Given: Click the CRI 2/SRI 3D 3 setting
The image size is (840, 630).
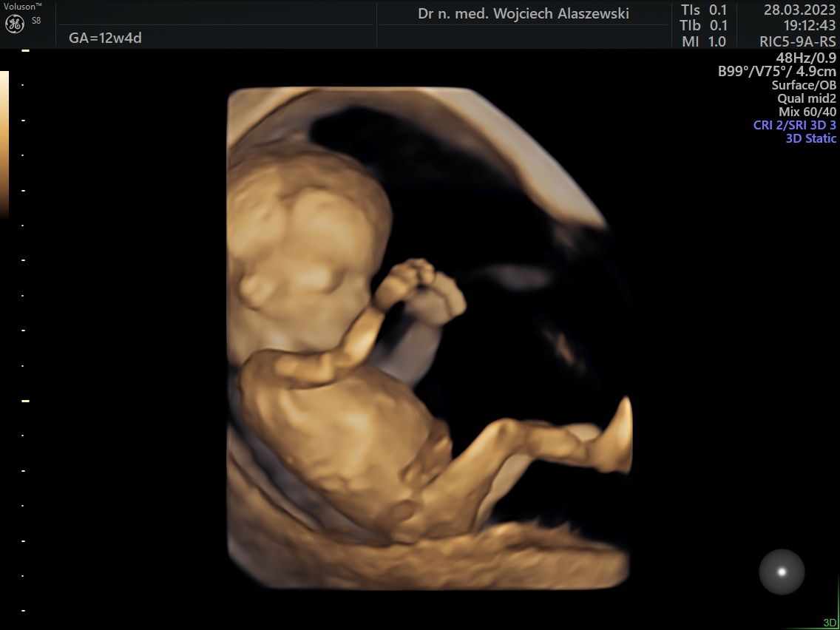Looking at the screenshot, I should (x=795, y=125).
